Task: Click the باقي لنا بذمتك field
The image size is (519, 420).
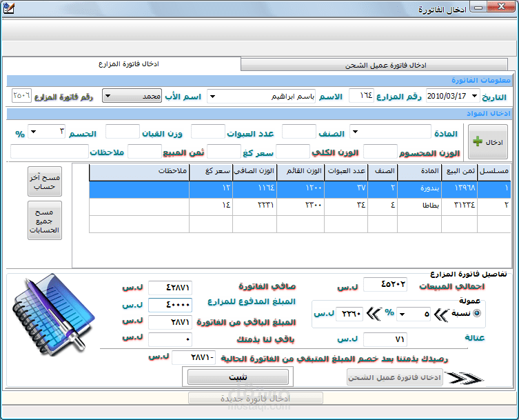Action: (170, 339)
